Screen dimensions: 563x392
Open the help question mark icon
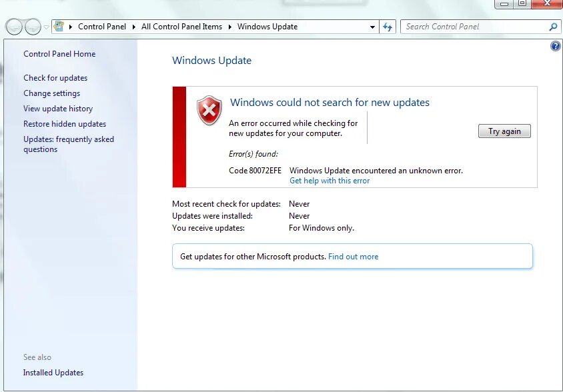(x=556, y=46)
